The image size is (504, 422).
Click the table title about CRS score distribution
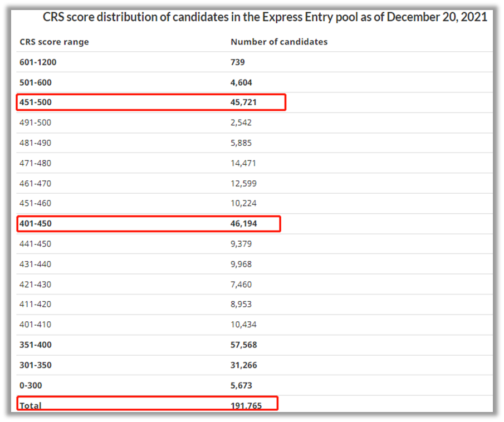click(x=265, y=17)
